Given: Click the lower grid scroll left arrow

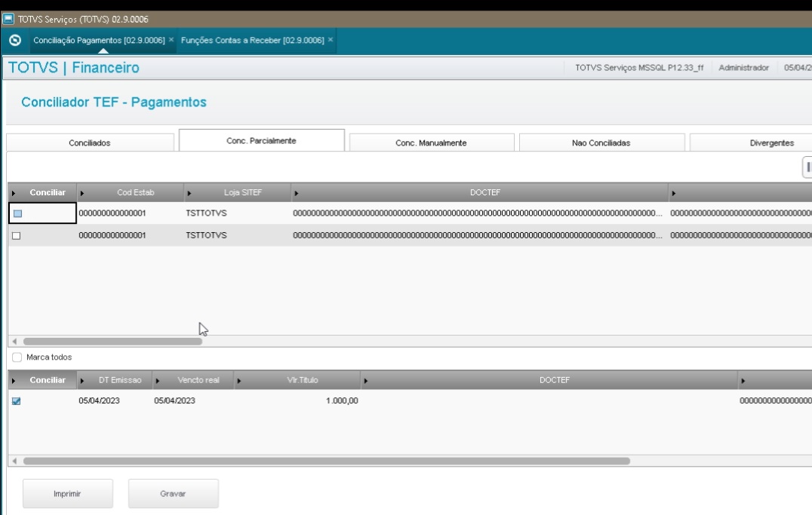Looking at the screenshot, I should point(14,461).
